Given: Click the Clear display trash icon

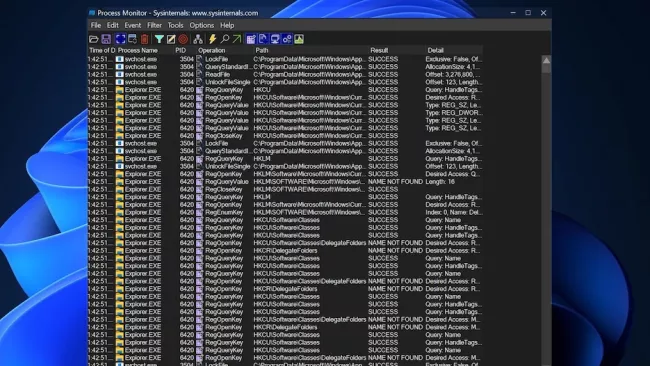Looking at the screenshot, I should click(145, 39).
